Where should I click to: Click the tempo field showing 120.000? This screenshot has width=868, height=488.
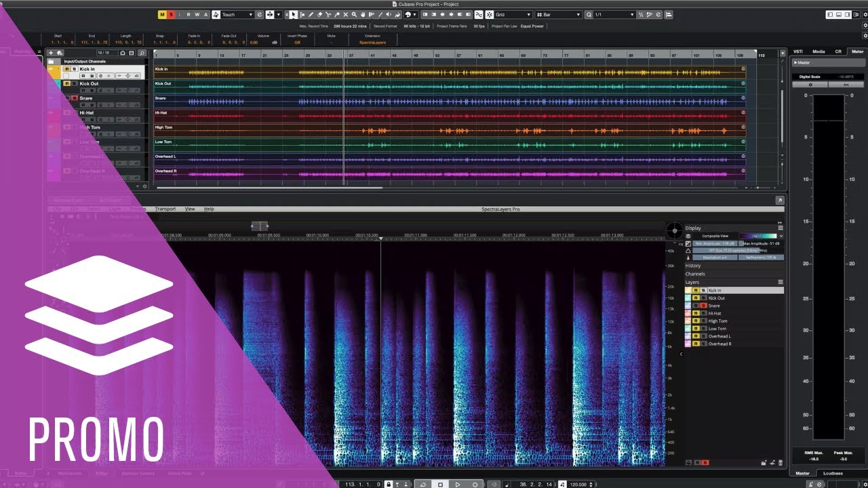tap(578, 485)
